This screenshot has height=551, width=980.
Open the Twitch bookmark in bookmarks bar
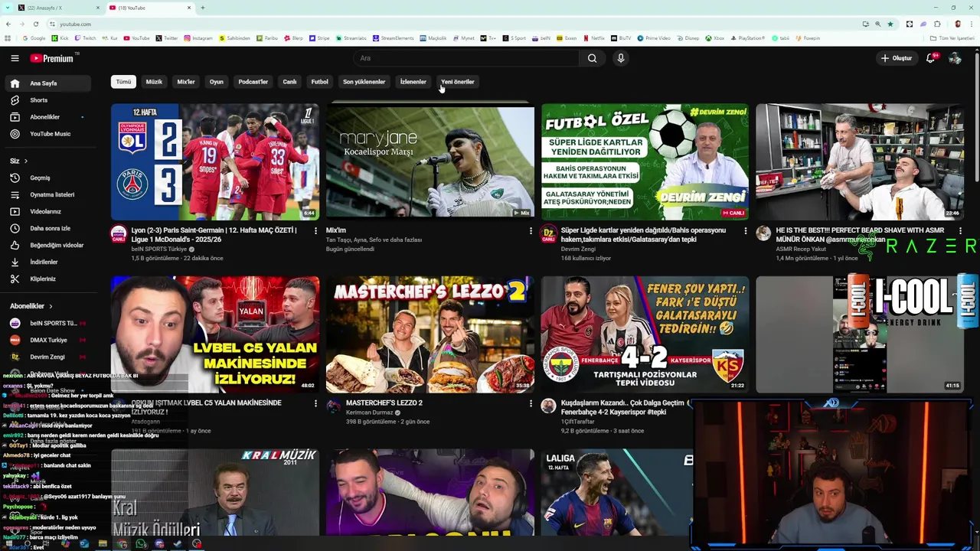pyautogui.click(x=86, y=37)
